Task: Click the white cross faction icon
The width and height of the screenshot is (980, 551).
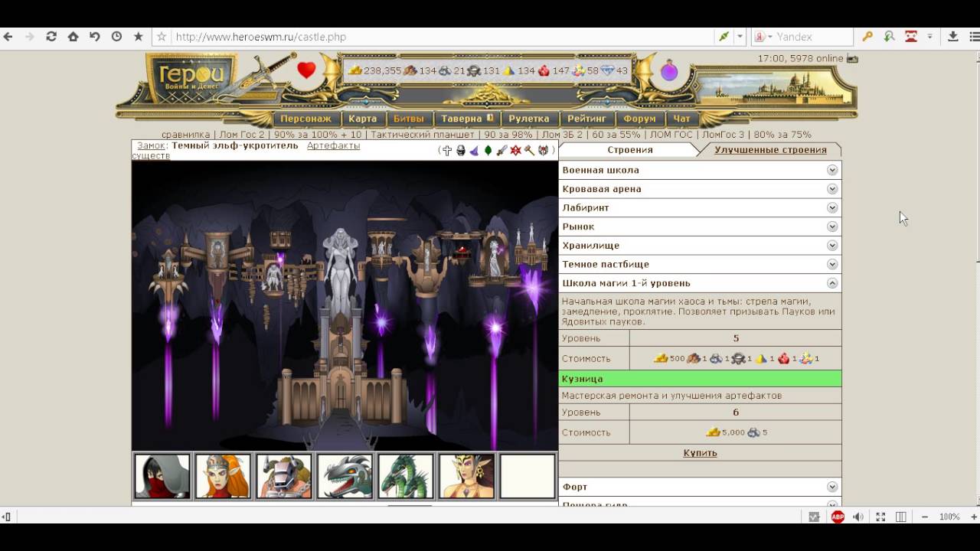Action: pyautogui.click(x=447, y=151)
